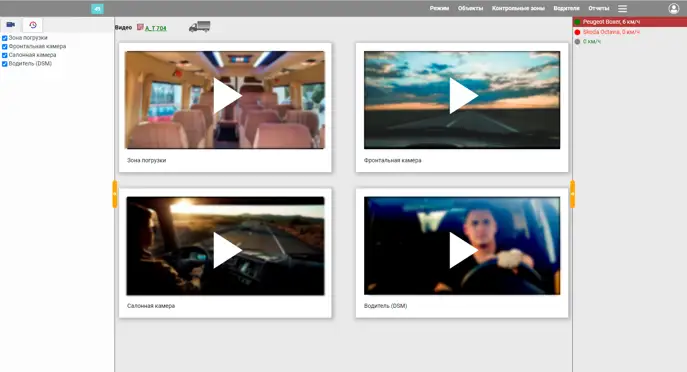Viewport: 687px width, 372px height.
Task: Click the red status dot of Skoda Octavia
Action: click(x=577, y=32)
